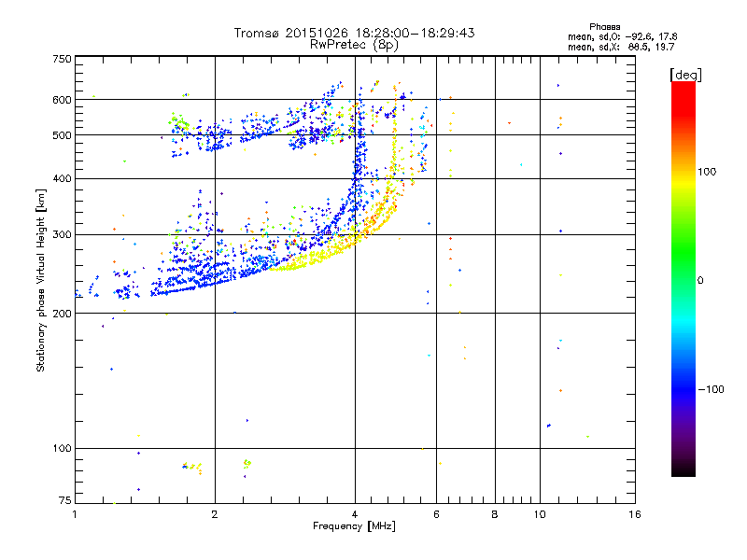Click the "600" y-axis tick label

click(x=63, y=100)
